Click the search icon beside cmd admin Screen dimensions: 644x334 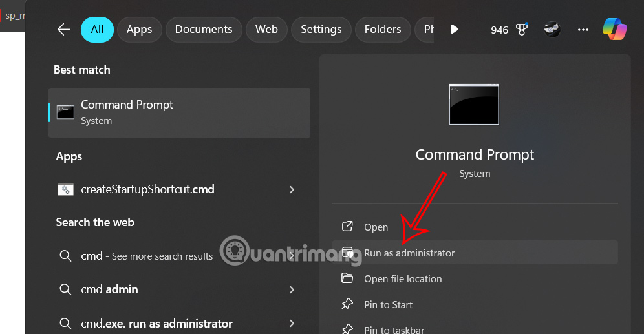pos(65,289)
